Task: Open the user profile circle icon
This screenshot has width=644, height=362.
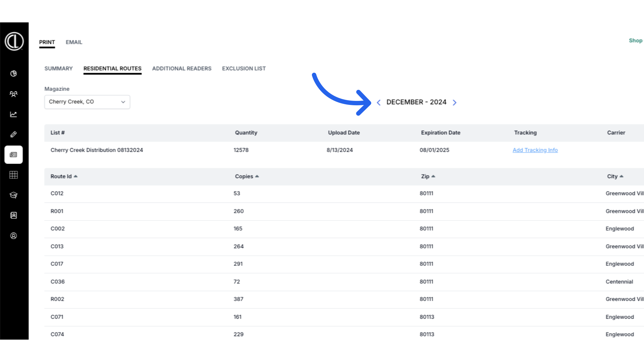Action: pyautogui.click(x=13, y=236)
